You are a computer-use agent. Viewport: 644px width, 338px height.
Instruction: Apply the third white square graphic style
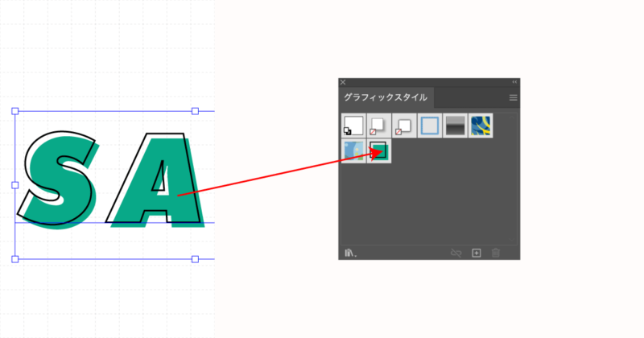pyautogui.click(x=404, y=125)
